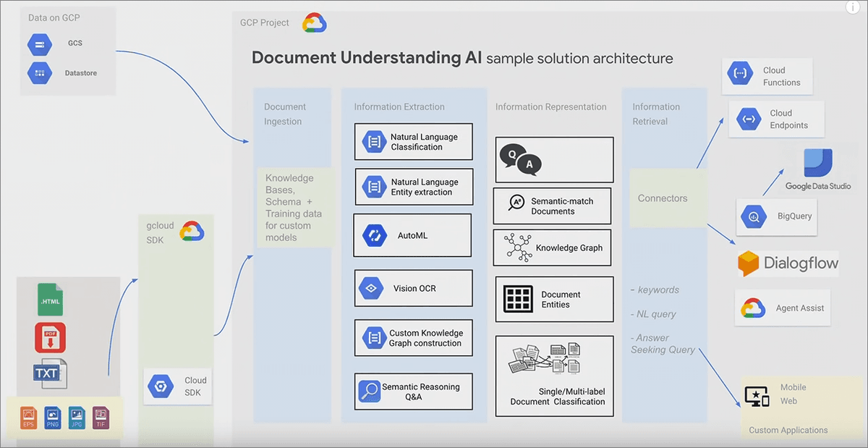This screenshot has width=868, height=448.
Task: Click the 'Dialogflow' wordmark text
Action: pos(801,264)
